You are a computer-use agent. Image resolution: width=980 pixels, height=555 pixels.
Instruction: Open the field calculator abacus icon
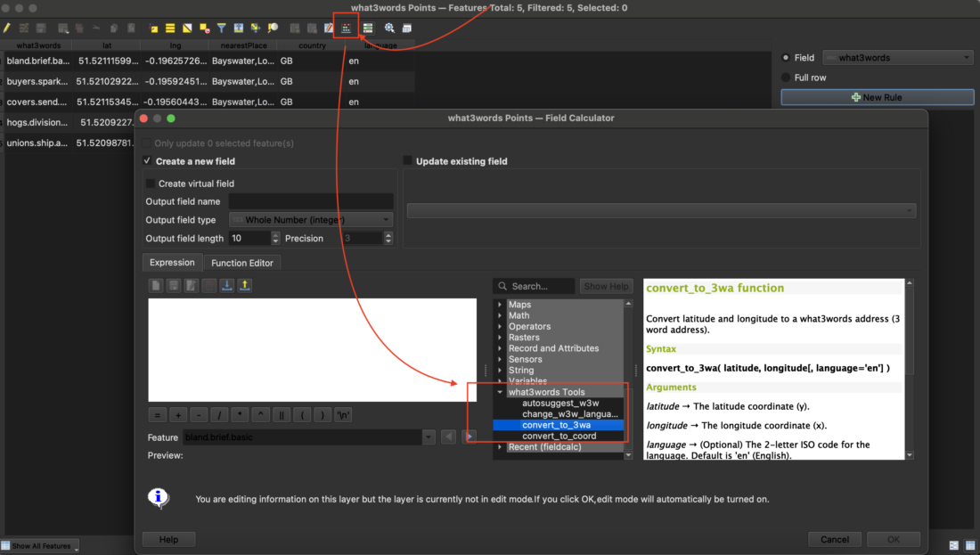(347, 29)
